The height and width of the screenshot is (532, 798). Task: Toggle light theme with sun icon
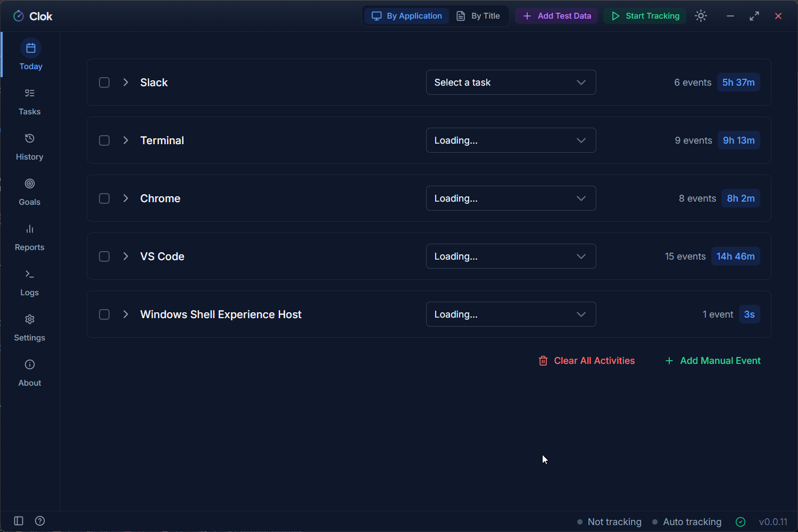click(x=701, y=16)
